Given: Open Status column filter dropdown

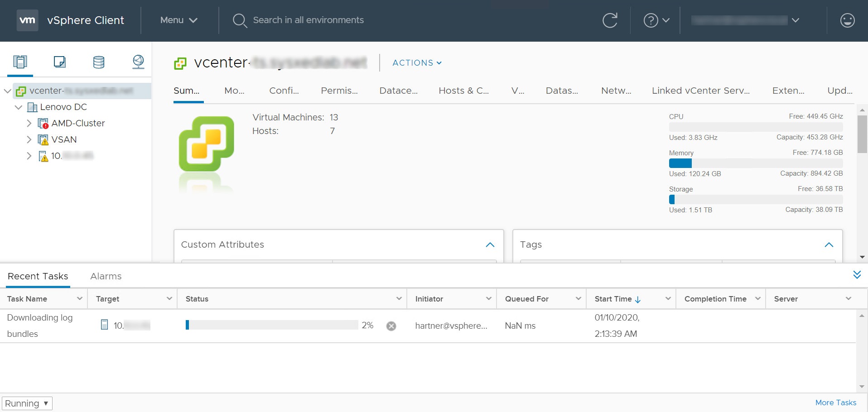Looking at the screenshot, I should (399, 299).
